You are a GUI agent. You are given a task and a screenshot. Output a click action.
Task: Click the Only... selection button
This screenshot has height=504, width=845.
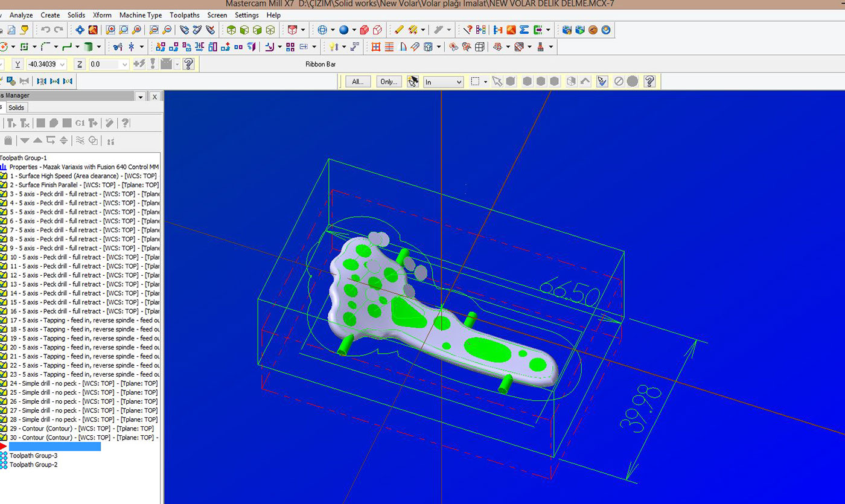(389, 81)
